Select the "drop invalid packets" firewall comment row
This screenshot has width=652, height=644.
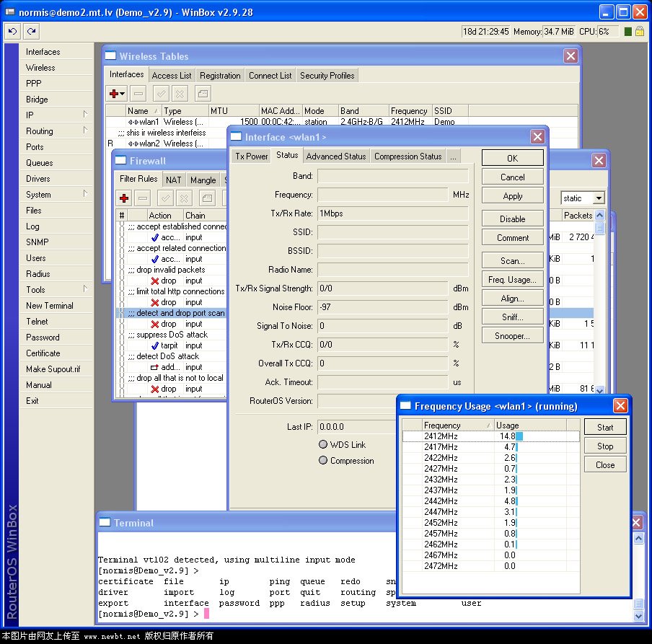171,270
